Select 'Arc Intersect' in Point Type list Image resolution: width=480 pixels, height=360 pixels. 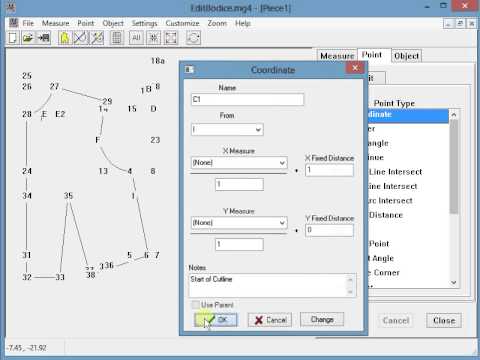click(390, 201)
